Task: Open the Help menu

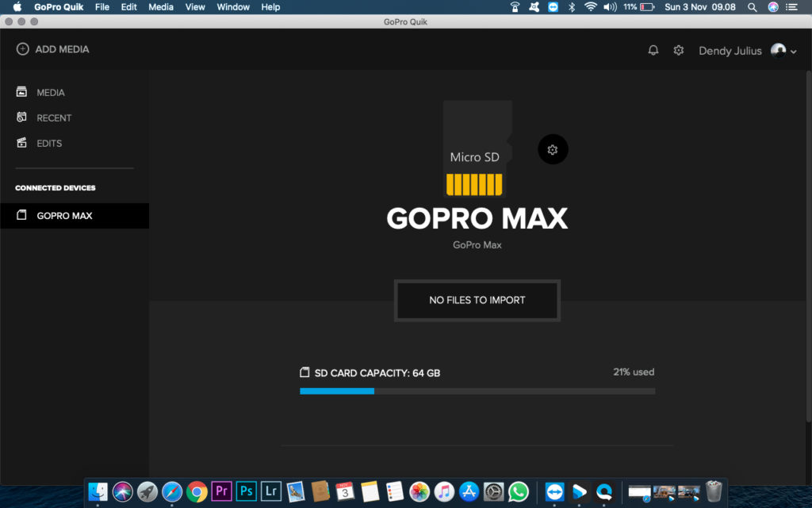Action: click(x=270, y=7)
